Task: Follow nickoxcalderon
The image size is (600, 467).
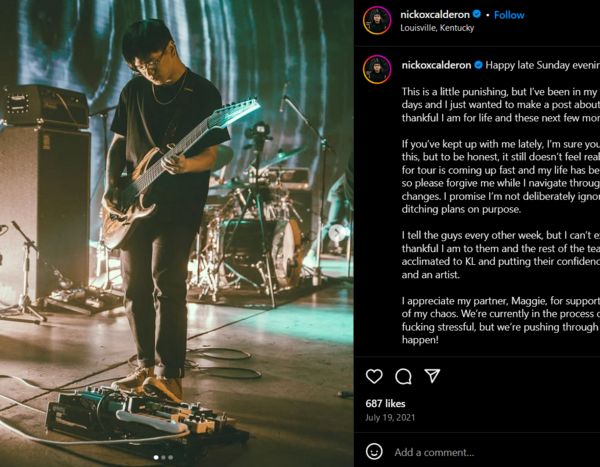Action: point(509,15)
